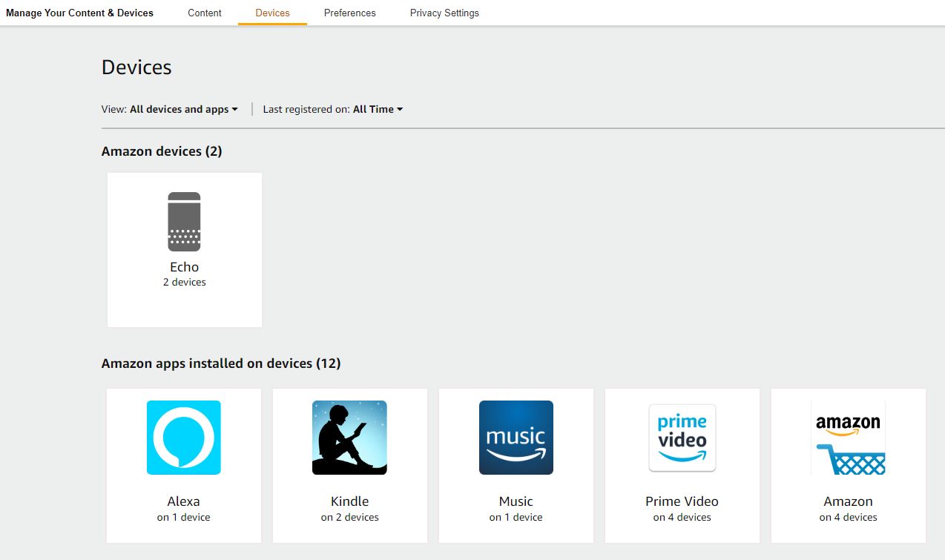Screen dimensions: 945x560
Task: Open the Echo device icon
Action: (184, 222)
